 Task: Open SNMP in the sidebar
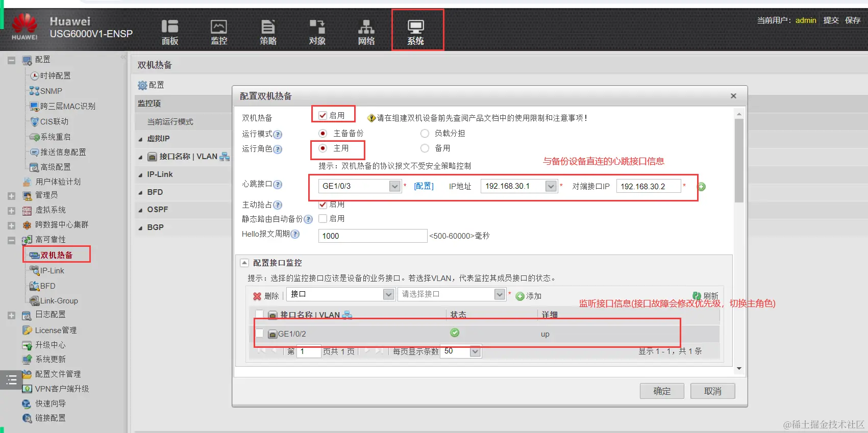pyautogui.click(x=51, y=91)
